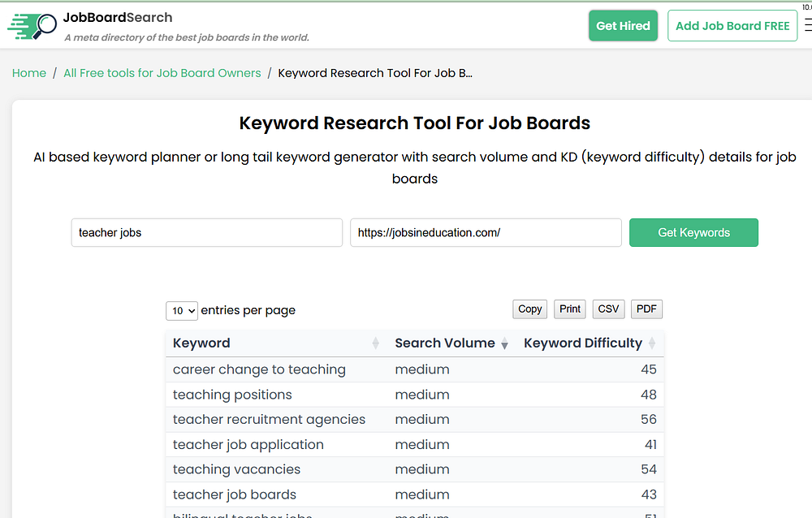Click Get Keywords button

(693, 232)
